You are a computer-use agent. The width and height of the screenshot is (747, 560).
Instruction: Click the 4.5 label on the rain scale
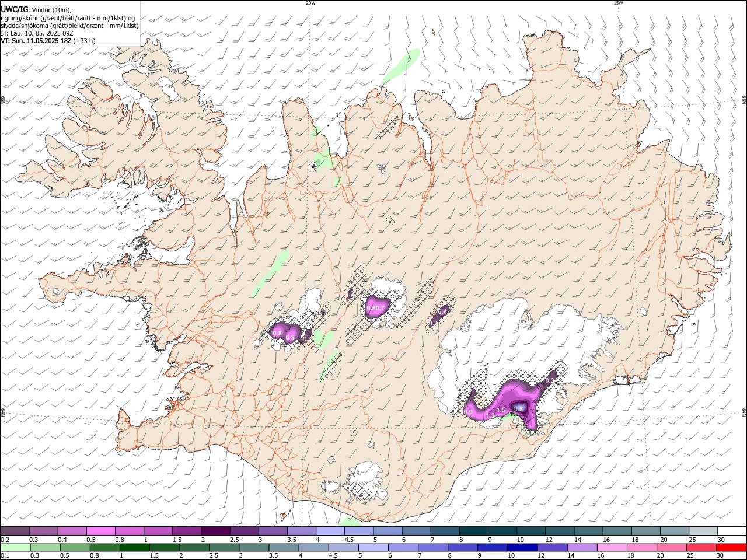pyautogui.click(x=332, y=556)
